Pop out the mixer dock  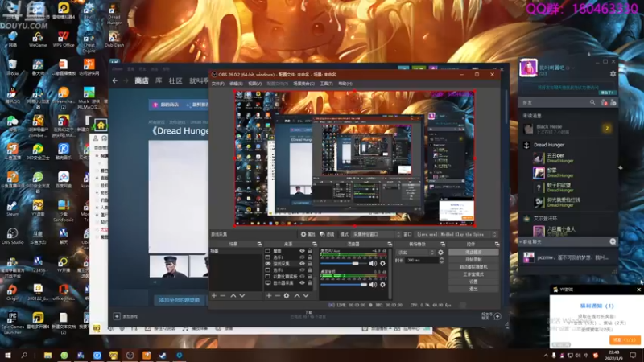pyautogui.click(x=390, y=245)
